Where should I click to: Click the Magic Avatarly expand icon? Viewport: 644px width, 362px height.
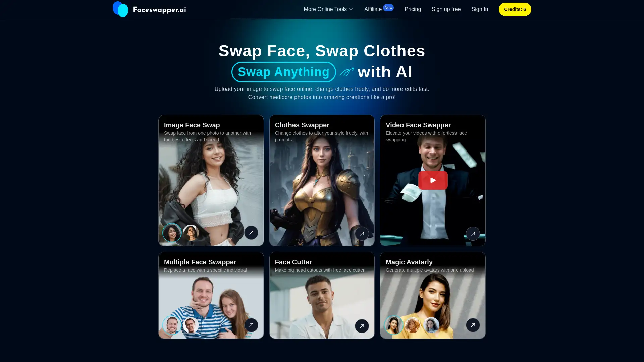pyautogui.click(x=473, y=325)
